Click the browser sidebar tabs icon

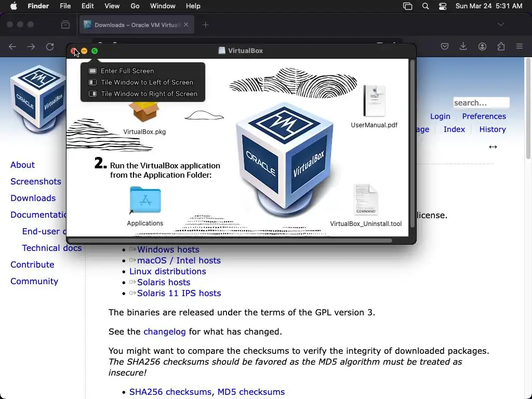(x=65, y=25)
